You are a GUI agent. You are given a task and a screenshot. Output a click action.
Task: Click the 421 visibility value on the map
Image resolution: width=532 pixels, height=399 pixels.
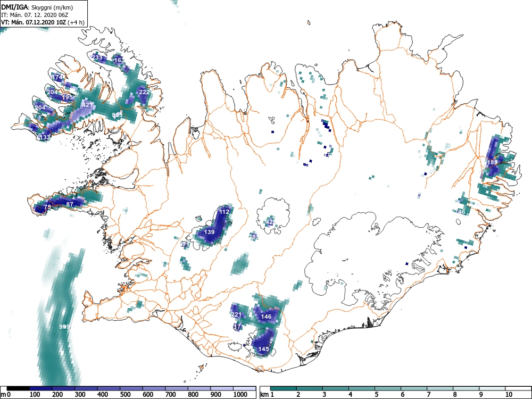pyautogui.click(x=88, y=105)
